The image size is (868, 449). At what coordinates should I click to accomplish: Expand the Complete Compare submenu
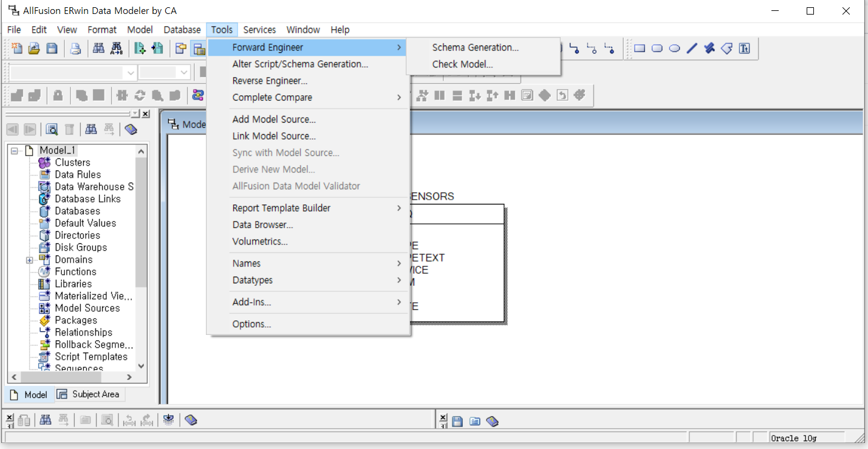pos(399,98)
